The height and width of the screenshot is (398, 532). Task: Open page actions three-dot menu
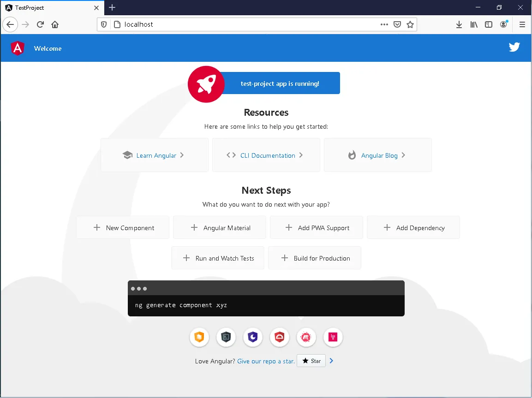click(384, 24)
